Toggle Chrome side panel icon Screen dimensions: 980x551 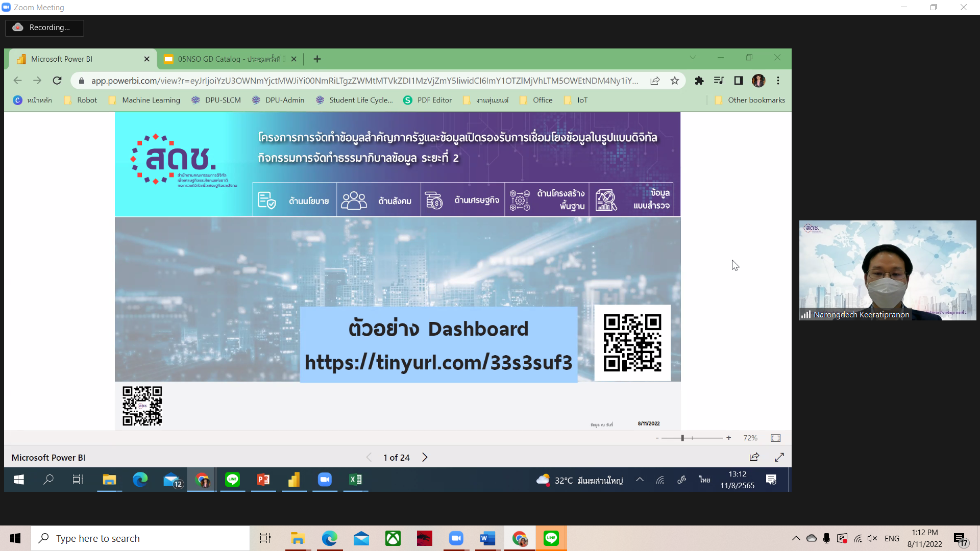738,81
